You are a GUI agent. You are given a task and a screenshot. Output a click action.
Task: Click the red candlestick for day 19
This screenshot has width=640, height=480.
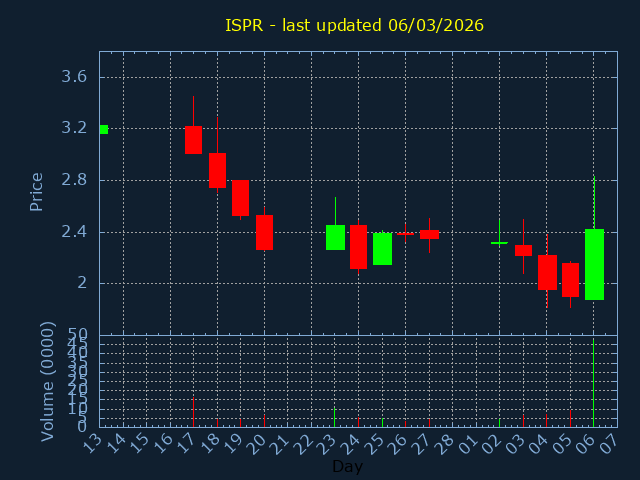[x=240, y=198]
